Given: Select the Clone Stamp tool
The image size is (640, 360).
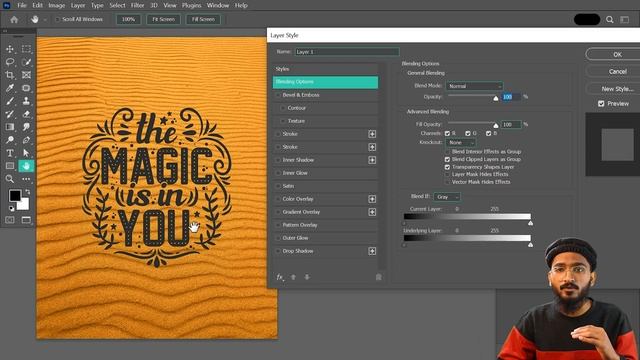Looking at the screenshot, I should click(x=26, y=101).
